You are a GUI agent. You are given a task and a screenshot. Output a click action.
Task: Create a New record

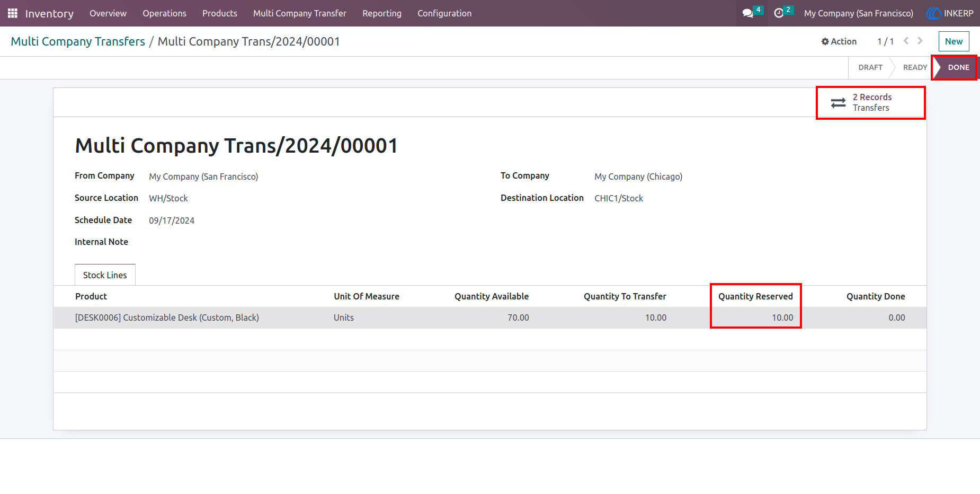(x=954, y=41)
